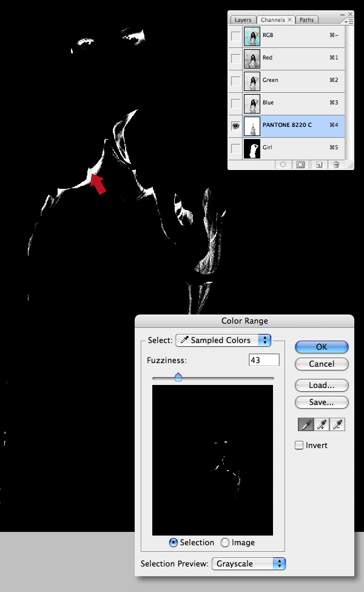Image resolution: width=364 pixels, height=592 pixels.
Task: Load channel as selection icon
Action: coord(283,164)
